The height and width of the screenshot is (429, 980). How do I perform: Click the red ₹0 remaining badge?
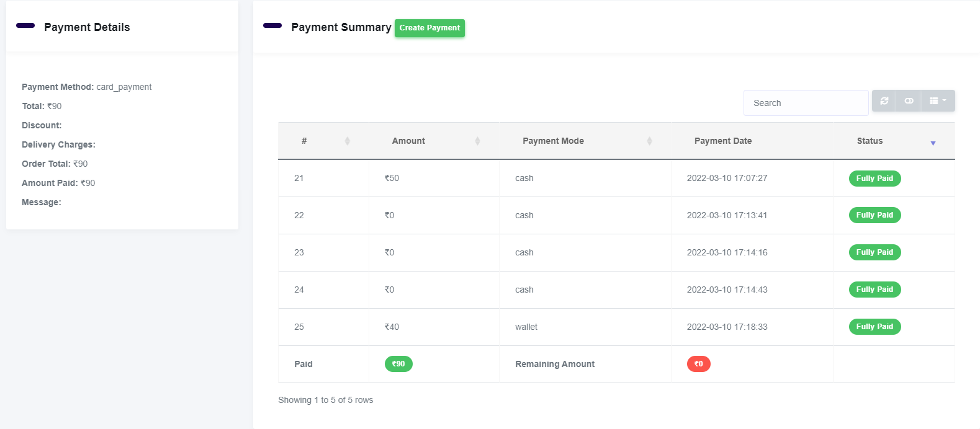pos(698,364)
